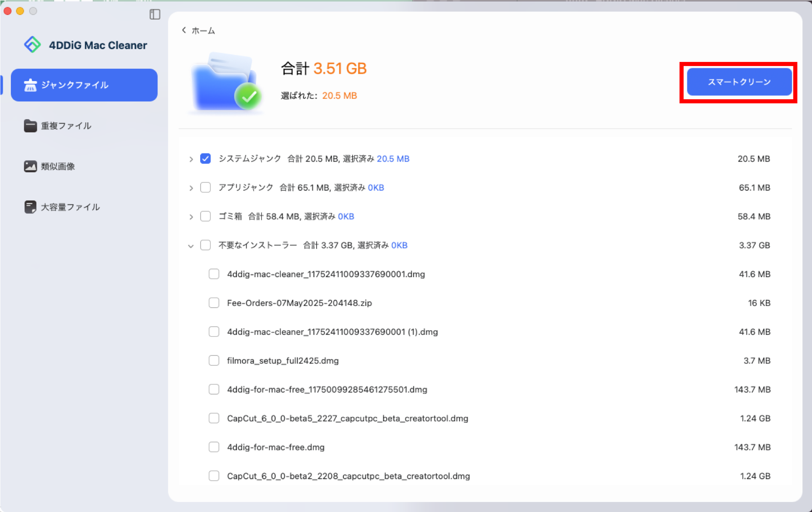Expand the ゴミ箱 row
Screen dimensions: 812x512
pyautogui.click(x=191, y=217)
